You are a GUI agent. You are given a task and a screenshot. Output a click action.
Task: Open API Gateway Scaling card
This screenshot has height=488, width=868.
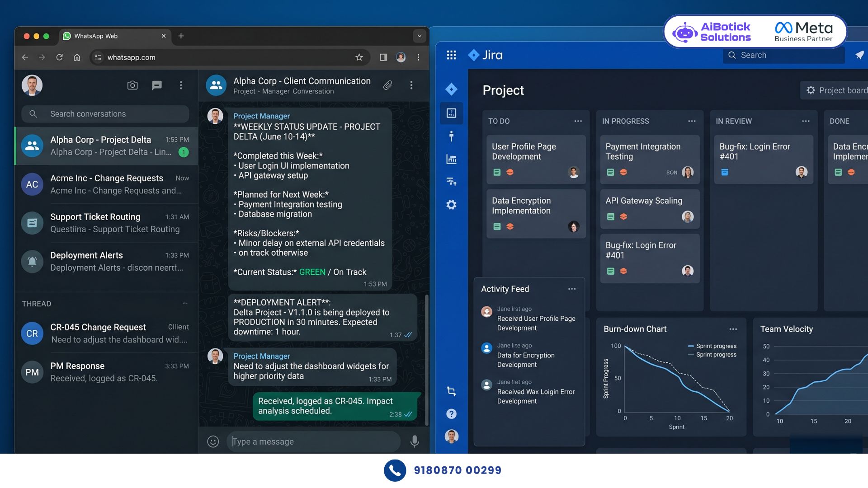point(650,209)
